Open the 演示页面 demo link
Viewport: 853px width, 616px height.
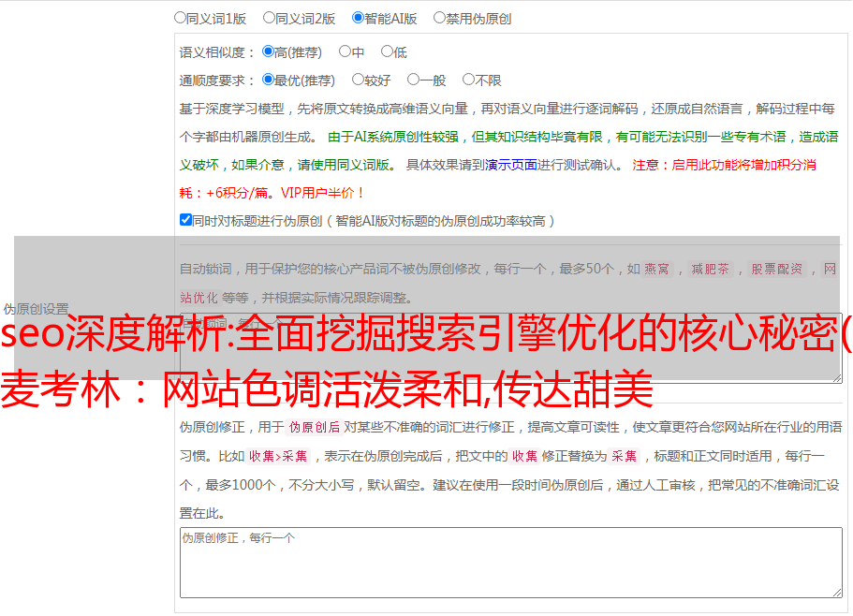[x=510, y=165]
